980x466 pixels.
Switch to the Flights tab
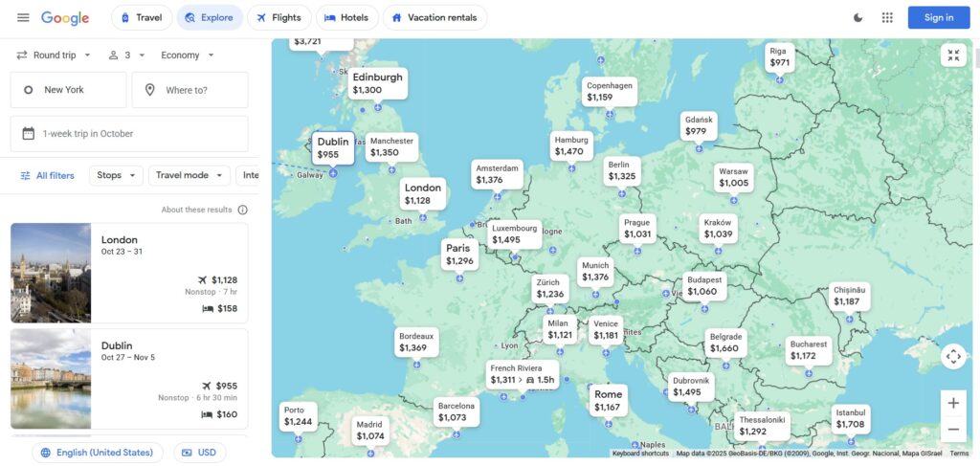(x=278, y=17)
